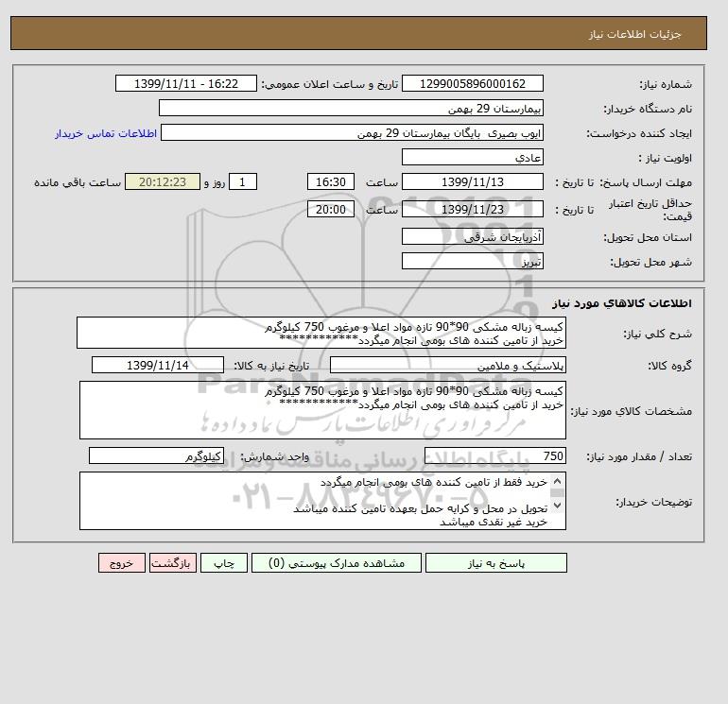Click the countdown timer 20:12:23
This screenshot has height=704, width=728.
coord(163,182)
